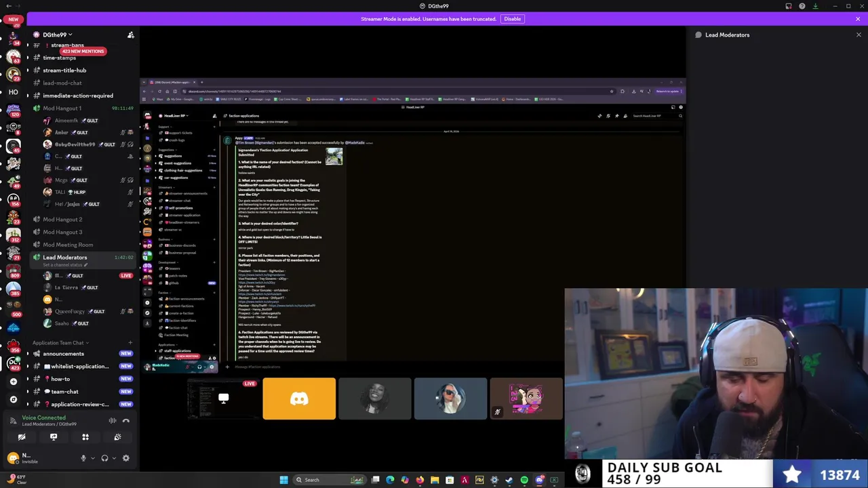The height and width of the screenshot is (488, 868).
Task: Open File Explorer from the taskbar
Action: click(435, 480)
